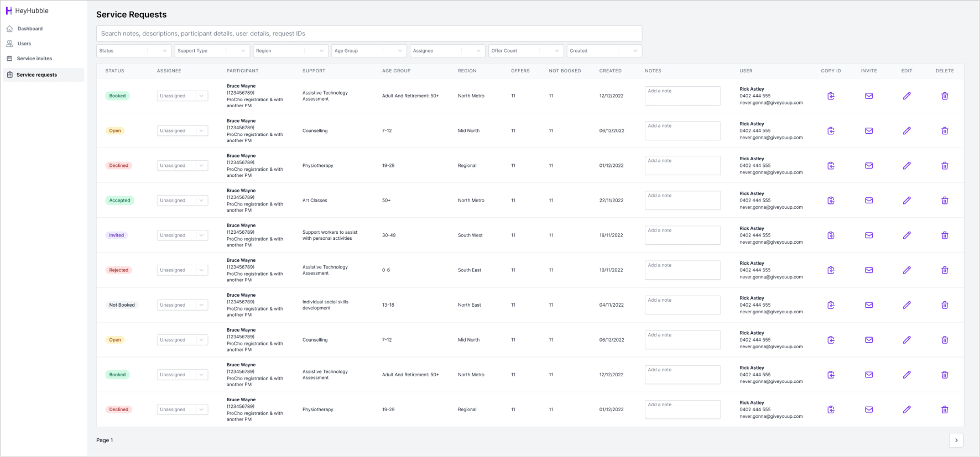980x457 pixels.
Task: Copy ID of the first Open Counselling request
Action: [x=831, y=131]
